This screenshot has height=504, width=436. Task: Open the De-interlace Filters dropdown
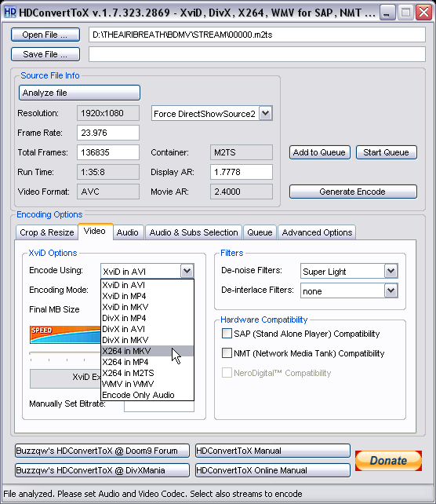[391, 290]
